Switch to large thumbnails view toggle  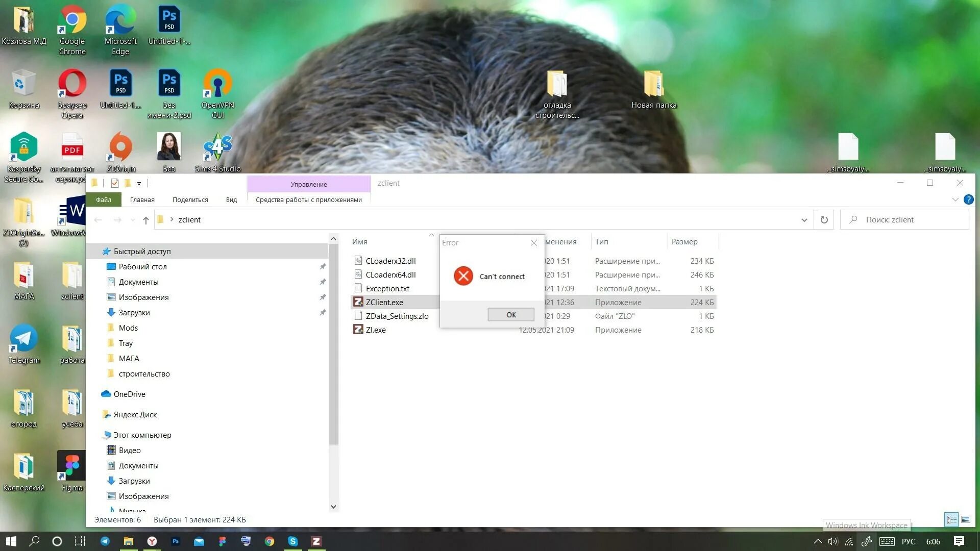pyautogui.click(x=966, y=519)
